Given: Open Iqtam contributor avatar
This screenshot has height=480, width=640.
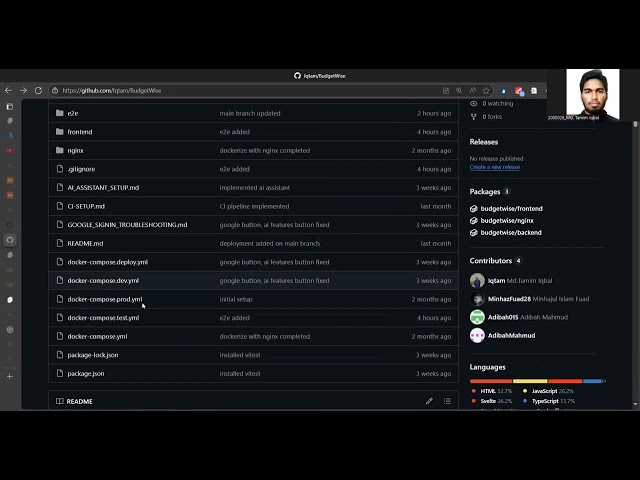Looking at the screenshot, I should [x=477, y=281].
